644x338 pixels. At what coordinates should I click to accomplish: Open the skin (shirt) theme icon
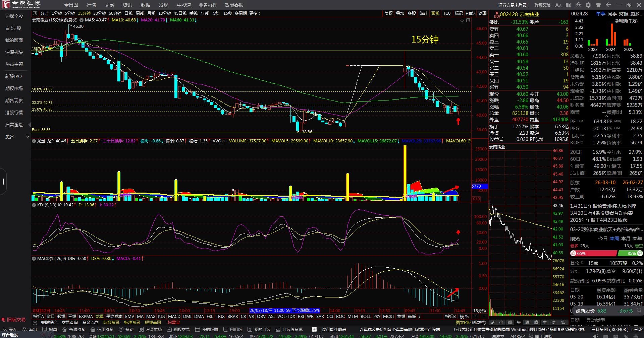click(598, 5)
